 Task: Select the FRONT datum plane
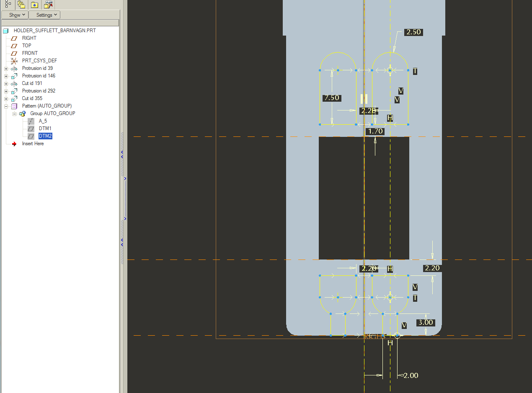point(30,53)
